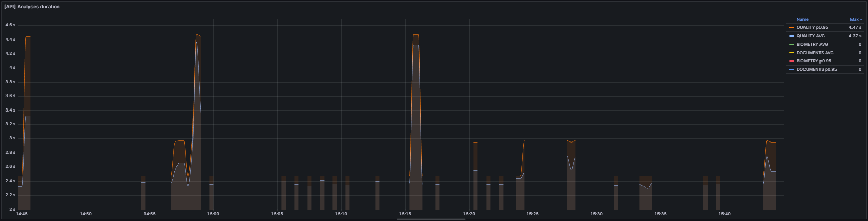Sort the legend by the Name column header
Image resolution: width=868 pixels, height=221 pixels.
(802, 19)
